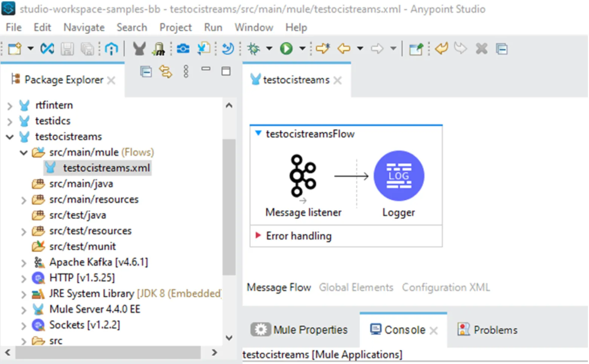Expand the testidcs project
This screenshot has width=589, height=364.
[9, 121]
